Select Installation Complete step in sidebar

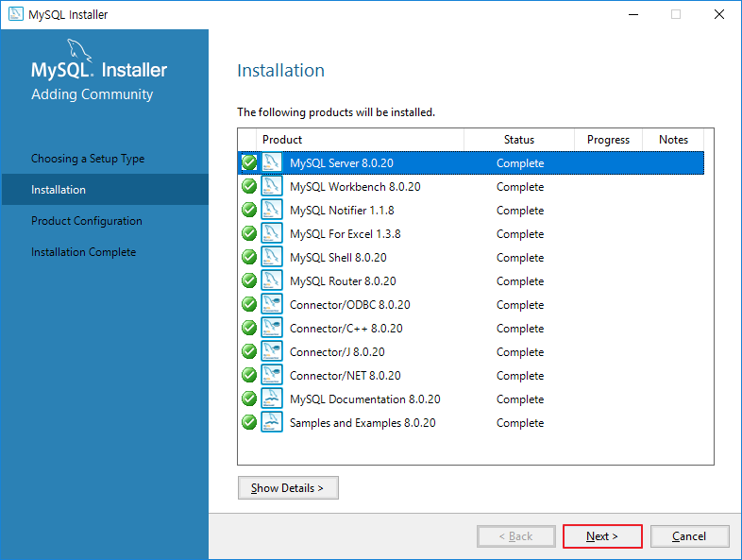83,252
